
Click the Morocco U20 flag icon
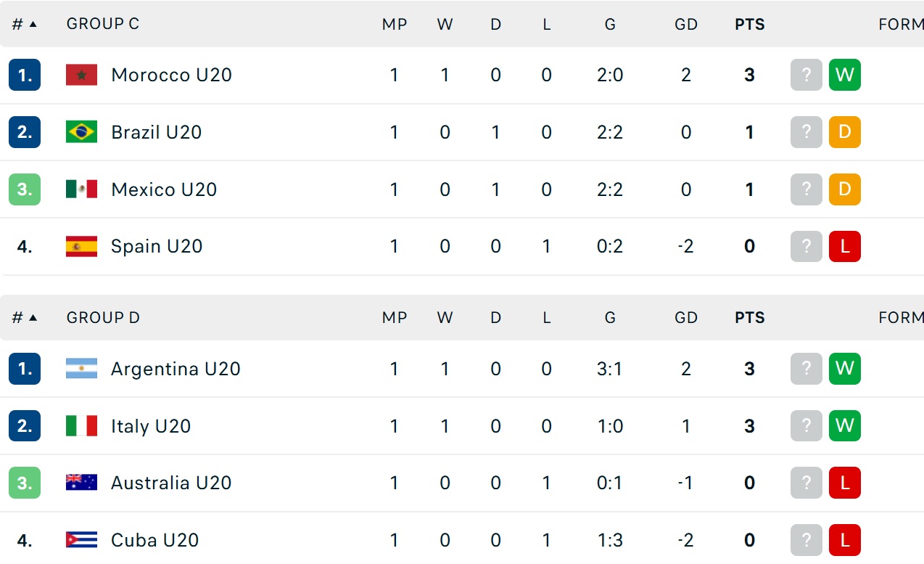click(x=81, y=75)
